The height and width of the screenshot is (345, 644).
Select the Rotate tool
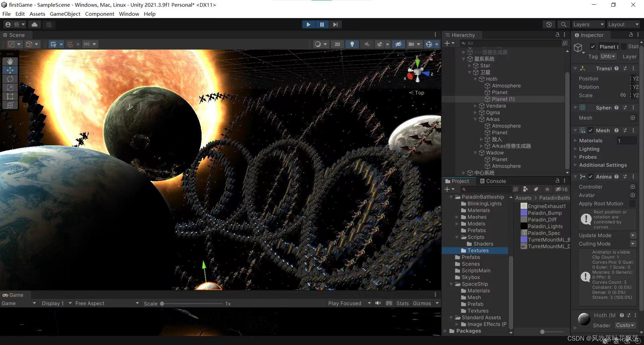pos(10,79)
